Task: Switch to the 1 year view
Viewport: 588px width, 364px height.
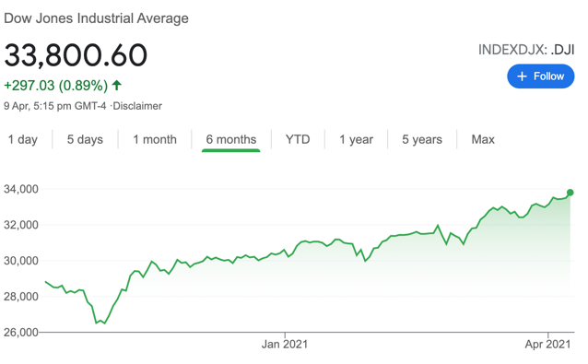Action: [x=357, y=139]
